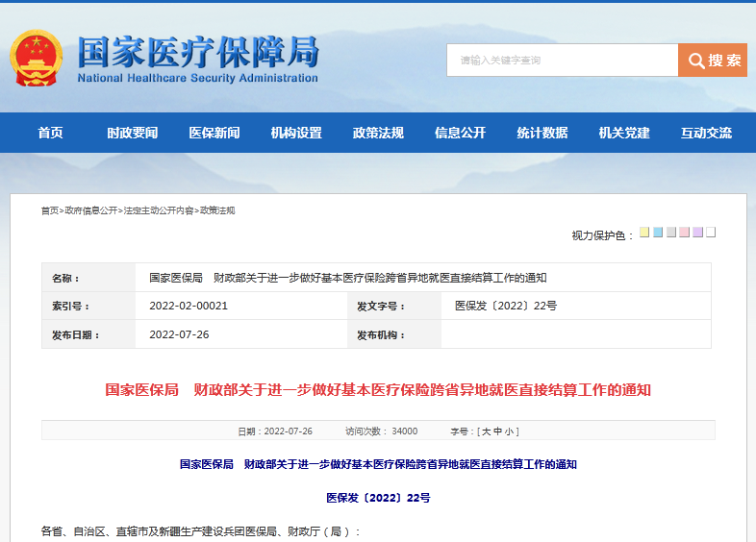This screenshot has height=542, width=756.
Task: Set font size to 大
Action: click(486, 431)
